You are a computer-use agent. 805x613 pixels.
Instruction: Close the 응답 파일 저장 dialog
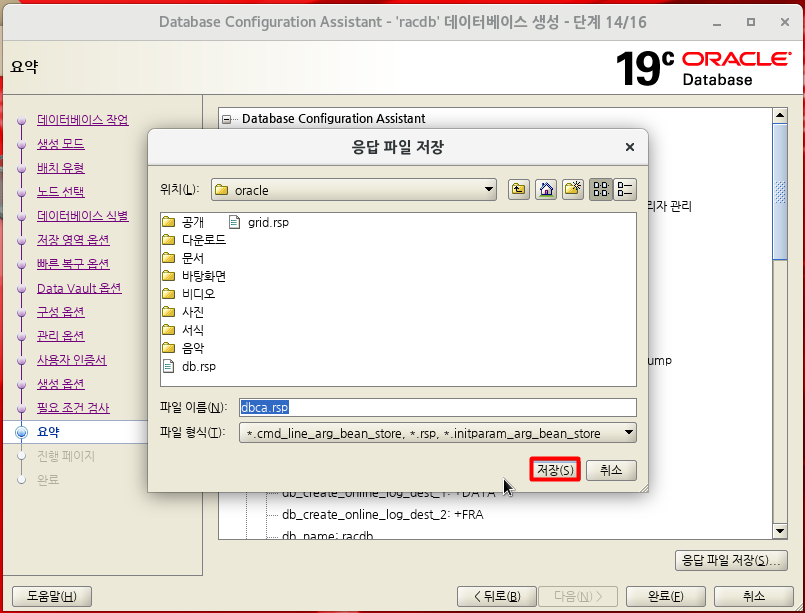pyautogui.click(x=630, y=147)
